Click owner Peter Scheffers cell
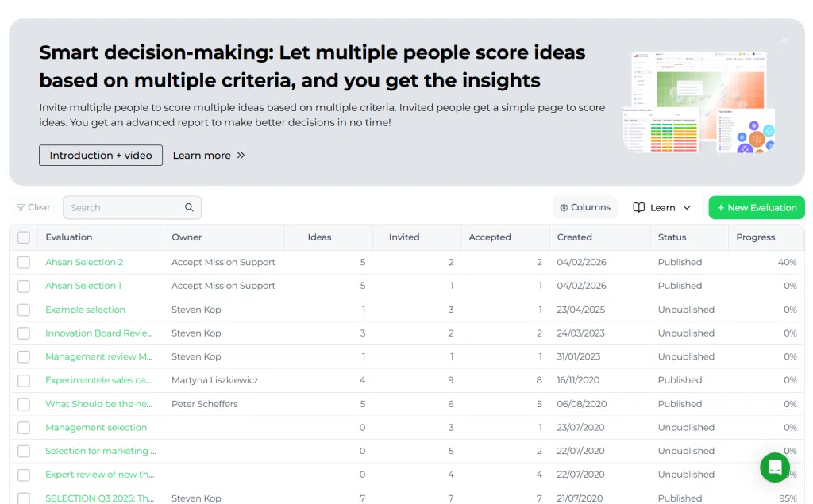Screen dimensions: 813x504 click(204, 404)
